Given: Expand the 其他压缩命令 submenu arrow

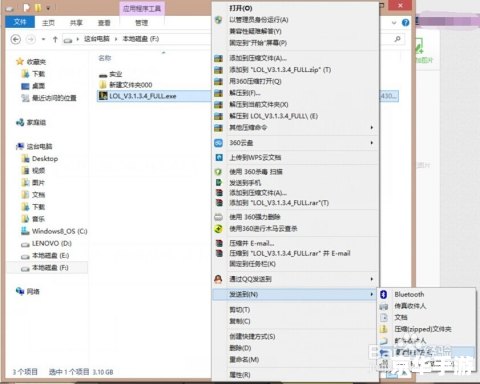Looking at the screenshot, I should [372, 128].
